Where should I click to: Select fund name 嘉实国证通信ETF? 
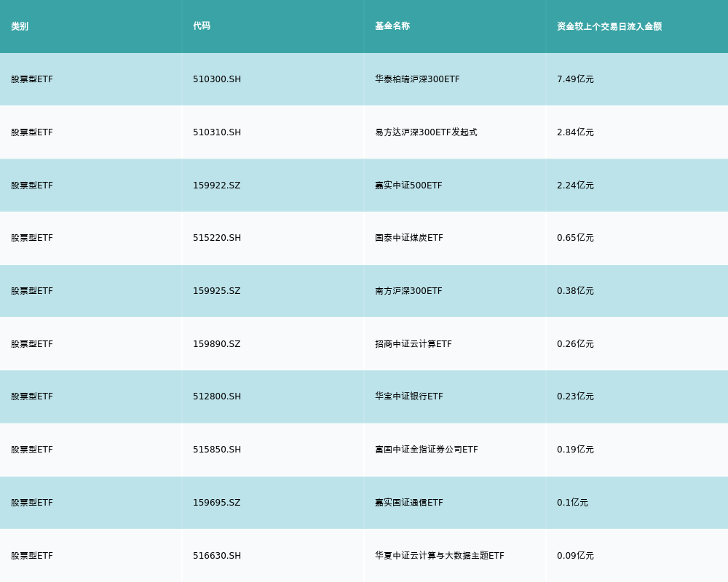click(x=409, y=503)
